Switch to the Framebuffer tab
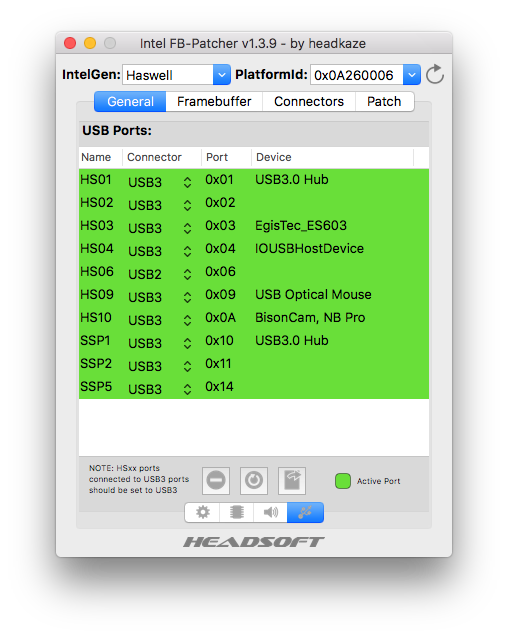Screen dimensions: 508x637 coord(214,102)
